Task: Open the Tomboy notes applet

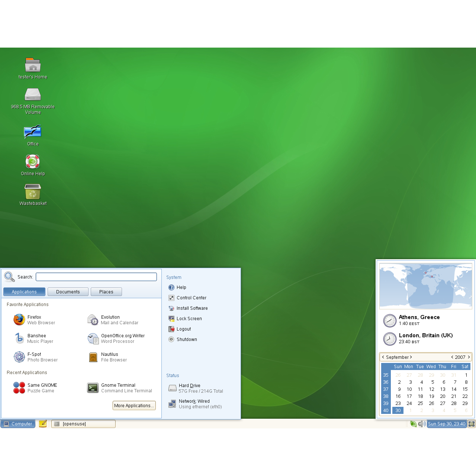Action: tap(43, 424)
